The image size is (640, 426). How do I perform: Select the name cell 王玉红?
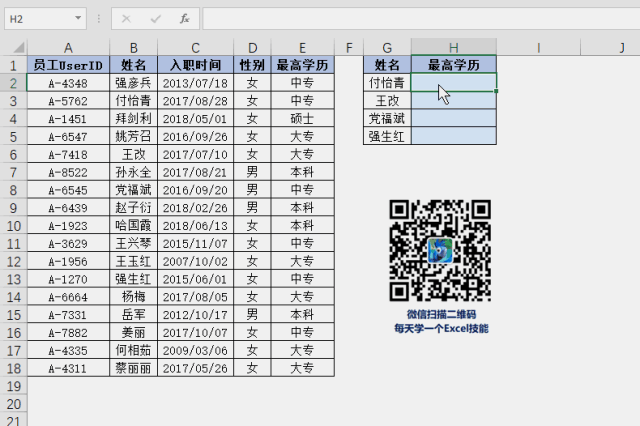tap(133, 261)
